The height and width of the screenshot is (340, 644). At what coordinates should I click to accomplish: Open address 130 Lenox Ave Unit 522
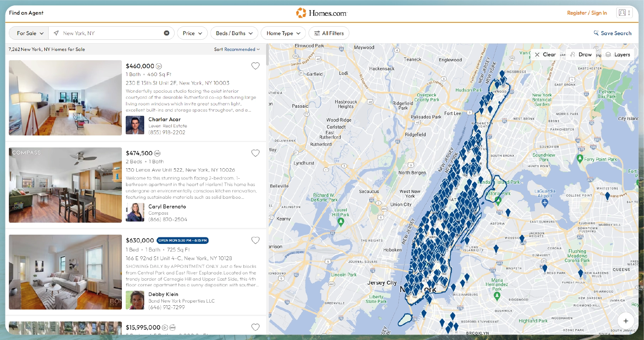[x=180, y=170]
